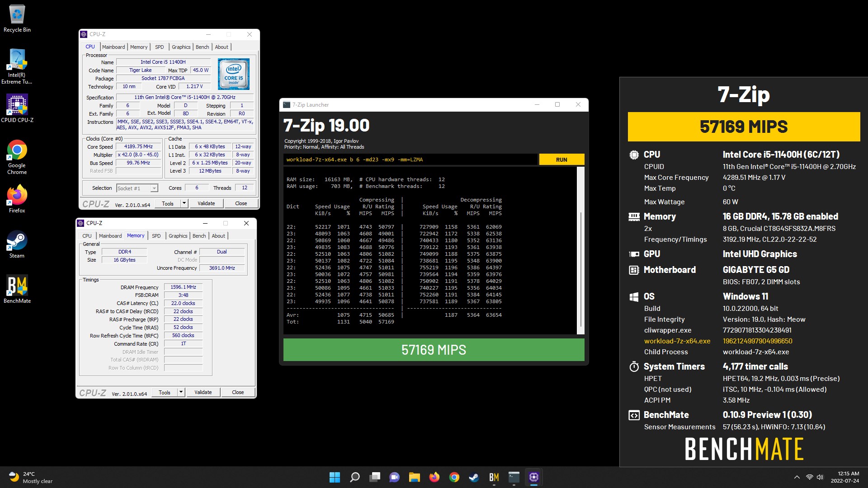Click the 7-Zip output vertical scrollbar
This screenshot has width=868, height=488.
click(581, 251)
